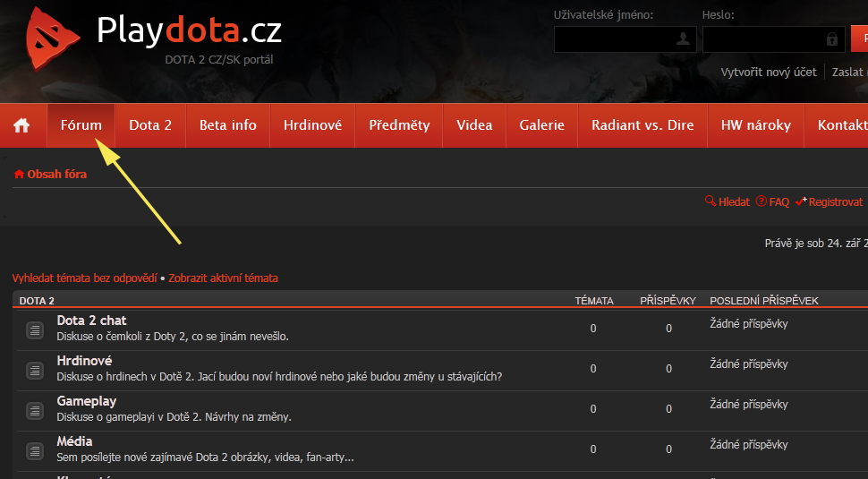
Task: Open HW nároky in the navbar
Action: (x=755, y=125)
